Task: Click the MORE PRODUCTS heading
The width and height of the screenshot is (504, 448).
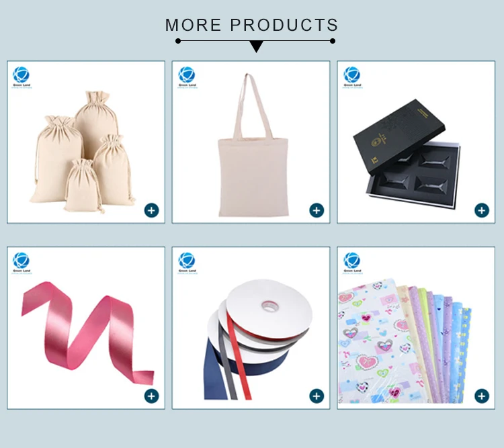Action: point(252,25)
